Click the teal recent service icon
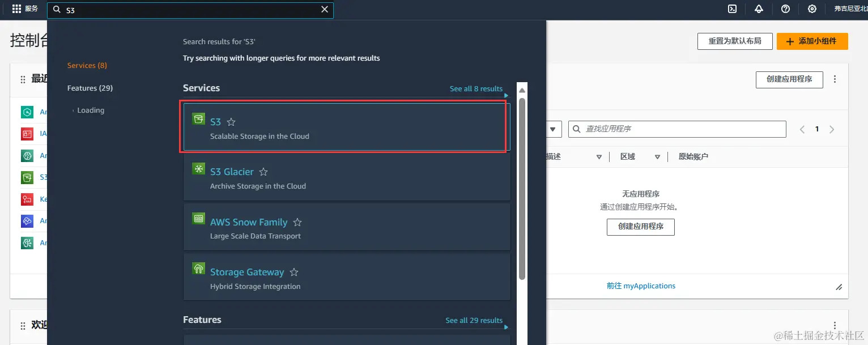This screenshot has width=868, height=345. [27, 112]
